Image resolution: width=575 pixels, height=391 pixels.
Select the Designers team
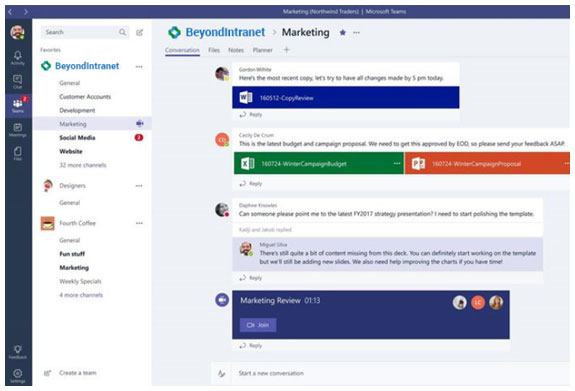(72, 186)
